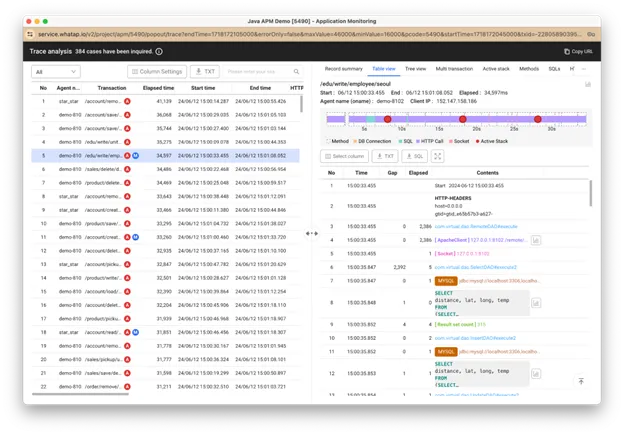Toggle the SQL legend item
Screen dimensions: 624x435
[406, 141]
